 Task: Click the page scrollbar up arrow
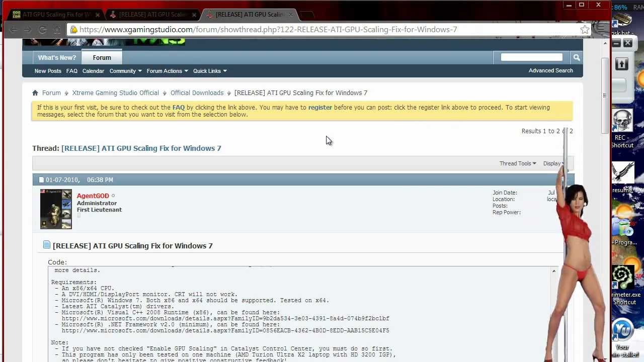(605, 45)
